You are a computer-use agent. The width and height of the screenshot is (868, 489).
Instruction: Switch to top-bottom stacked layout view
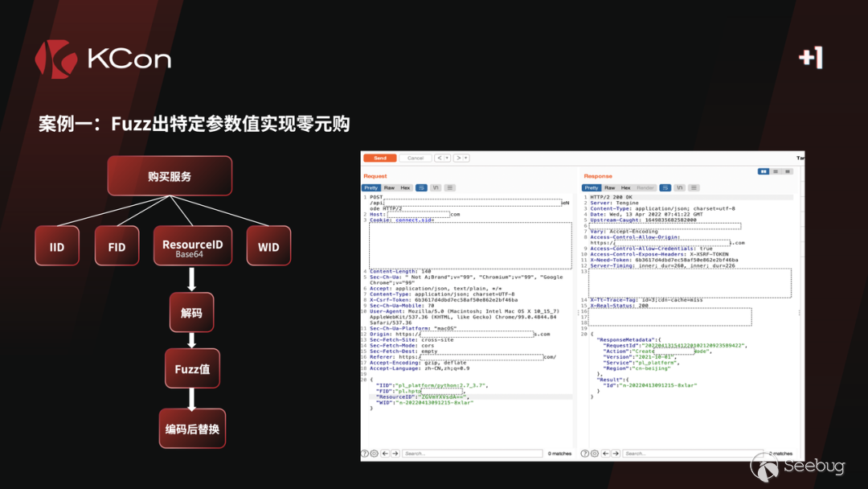click(x=776, y=171)
